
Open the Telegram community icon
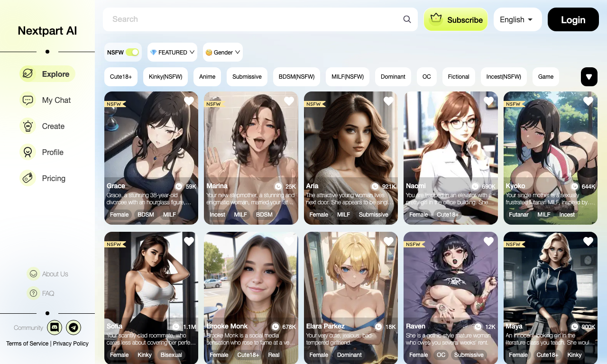coord(74,327)
